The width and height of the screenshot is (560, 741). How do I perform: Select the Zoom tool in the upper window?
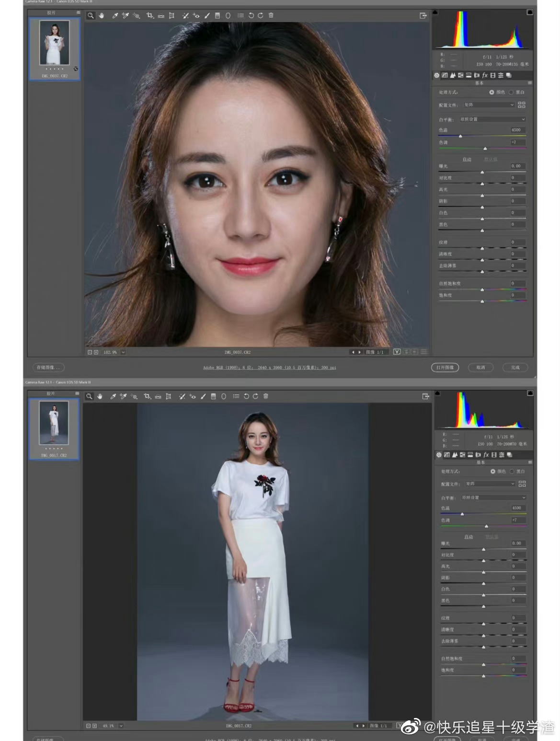[x=91, y=16]
